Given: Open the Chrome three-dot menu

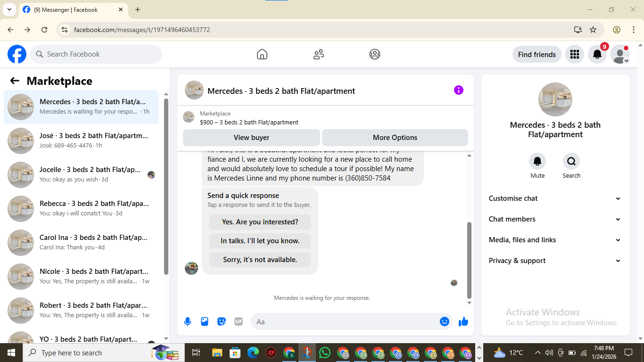Looking at the screenshot, I should click(x=633, y=30).
